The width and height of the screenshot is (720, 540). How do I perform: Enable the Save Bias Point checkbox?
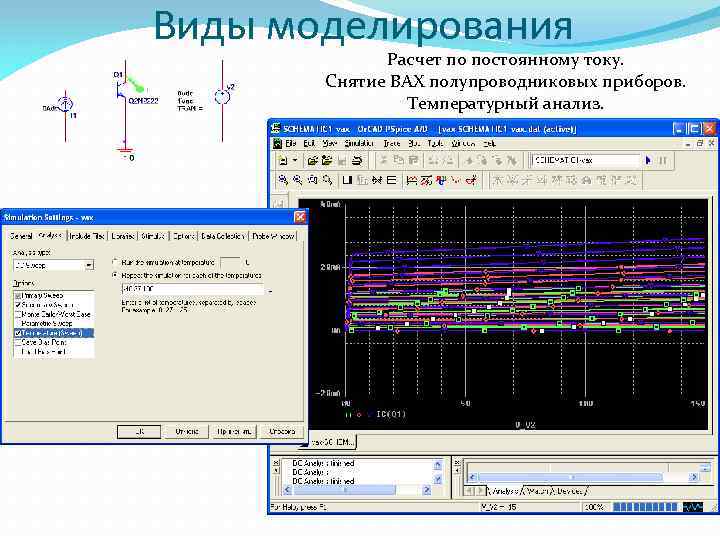tap(18, 343)
